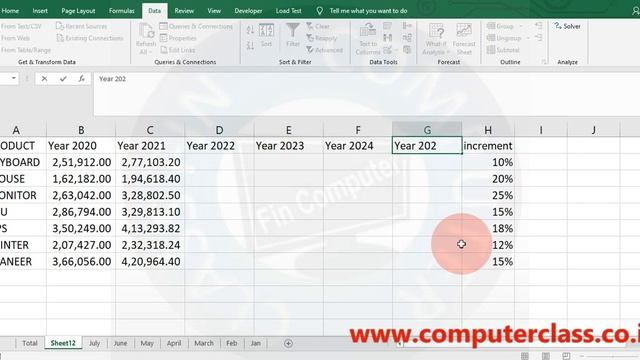Open Advanced filter options
Viewport: 640px width, 360px height.
(x=324, y=50)
